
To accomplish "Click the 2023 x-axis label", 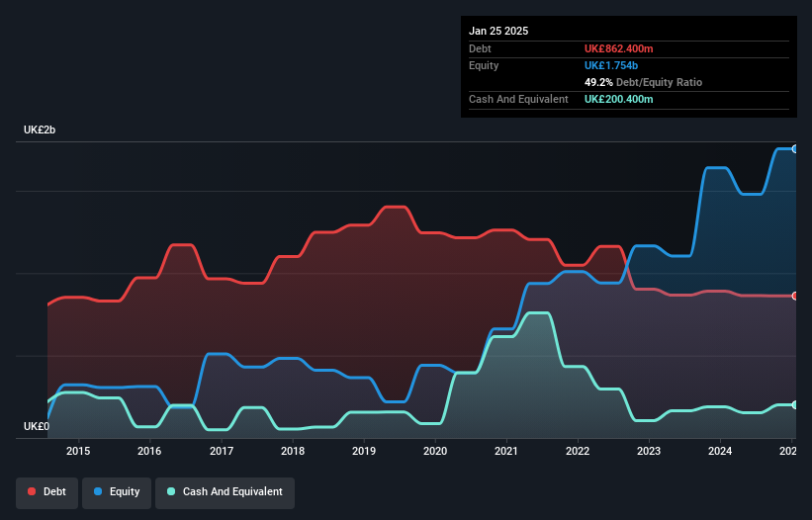I will 649,451.
